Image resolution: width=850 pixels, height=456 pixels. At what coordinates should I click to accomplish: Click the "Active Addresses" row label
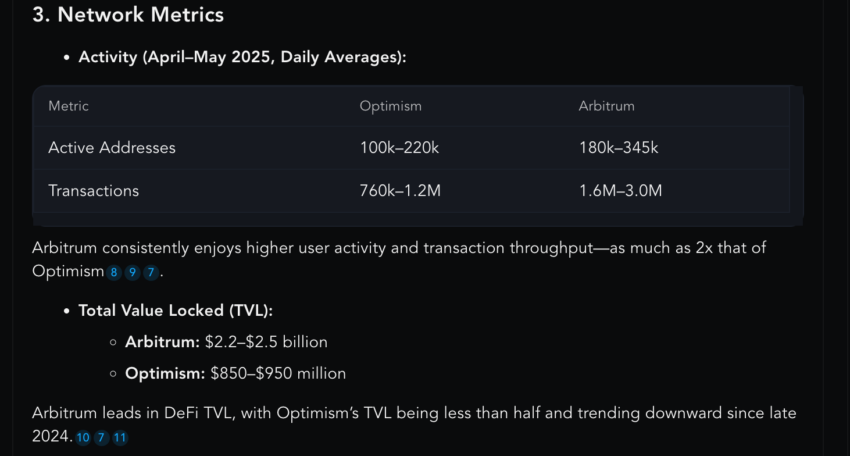click(112, 147)
